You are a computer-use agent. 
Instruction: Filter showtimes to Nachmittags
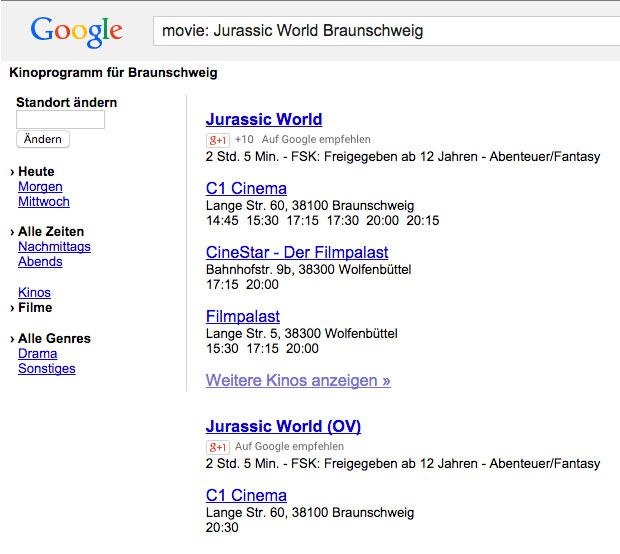pos(54,247)
